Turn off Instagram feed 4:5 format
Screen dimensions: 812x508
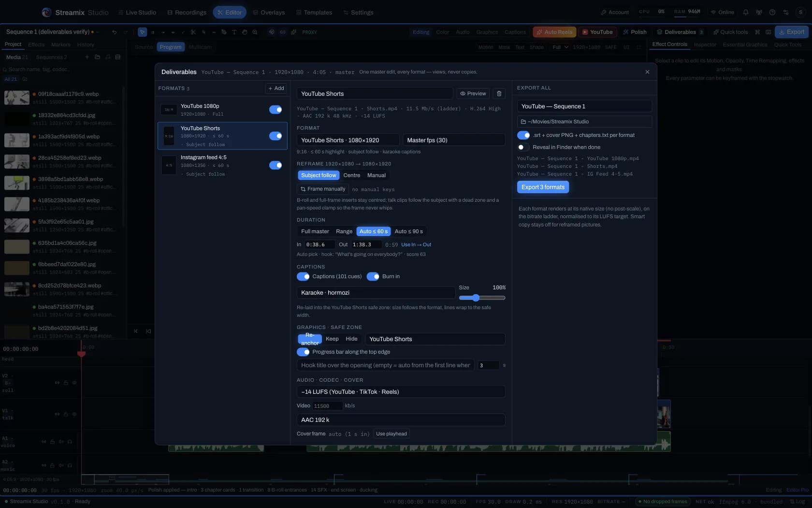(275, 165)
